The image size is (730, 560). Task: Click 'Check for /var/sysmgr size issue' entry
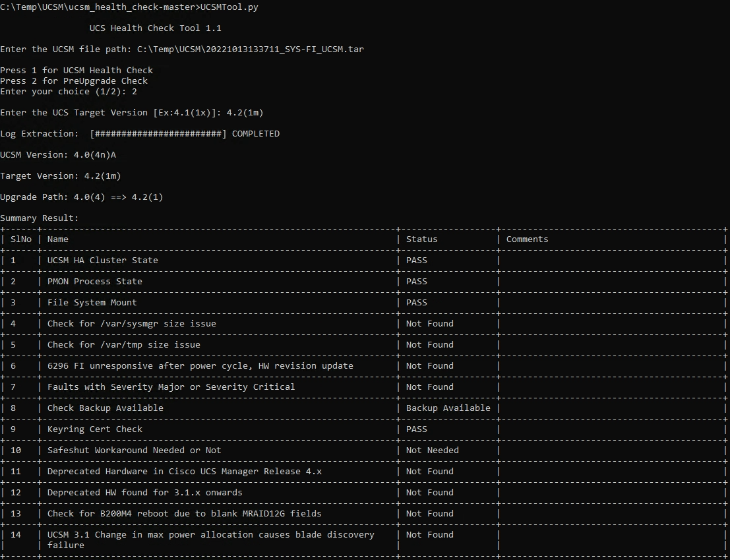click(131, 324)
